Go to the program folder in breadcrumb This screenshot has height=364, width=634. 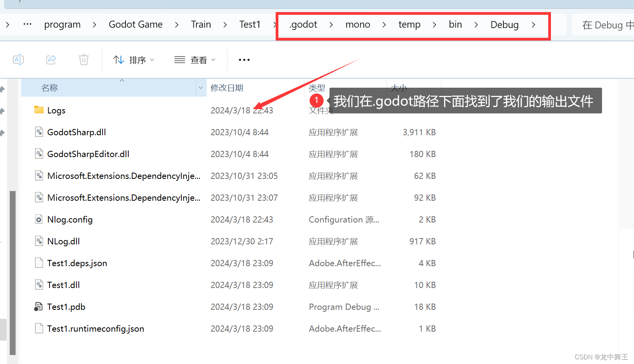click(62, 25)
